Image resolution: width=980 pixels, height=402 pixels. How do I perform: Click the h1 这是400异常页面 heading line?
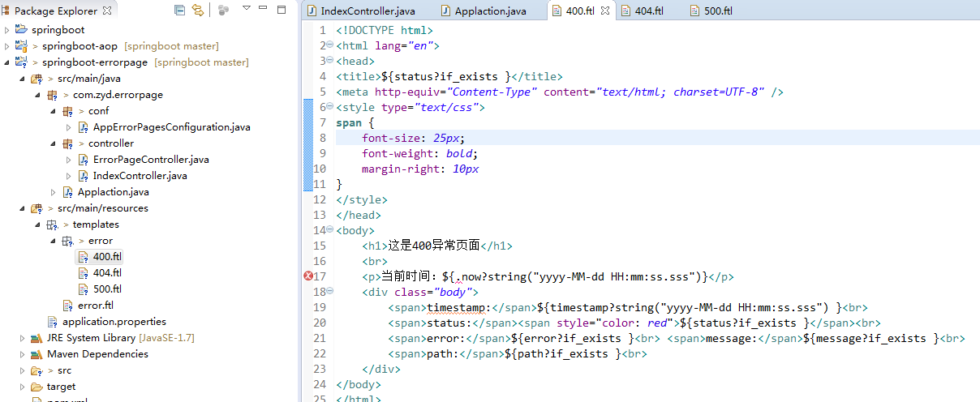coord(437,246)
